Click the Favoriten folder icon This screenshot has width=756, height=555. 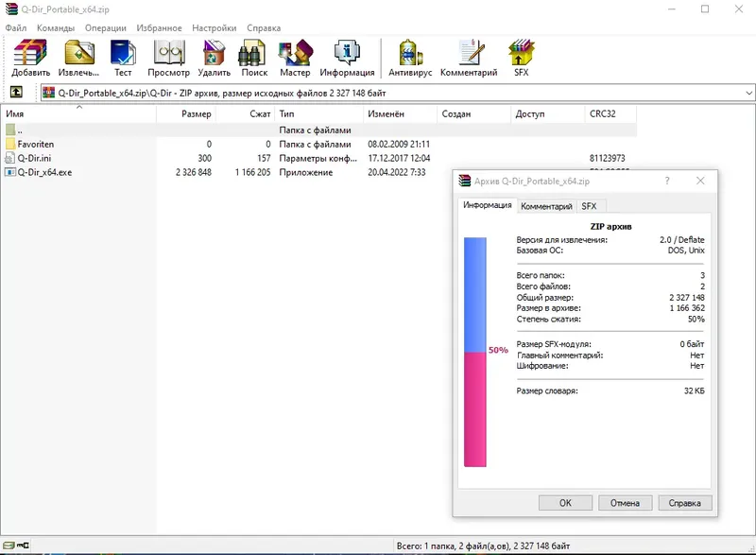click(10, 144)
